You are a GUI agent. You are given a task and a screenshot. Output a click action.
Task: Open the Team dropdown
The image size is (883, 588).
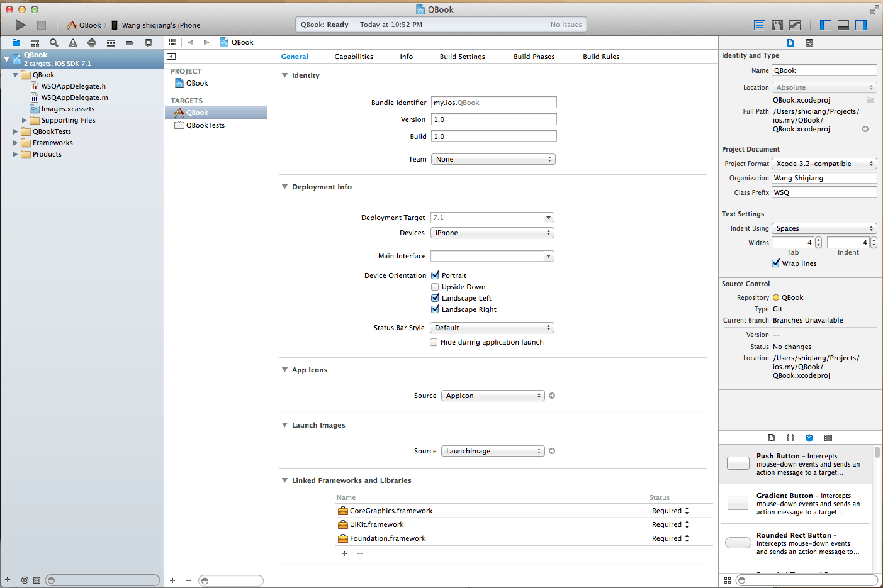pos(493,159)
